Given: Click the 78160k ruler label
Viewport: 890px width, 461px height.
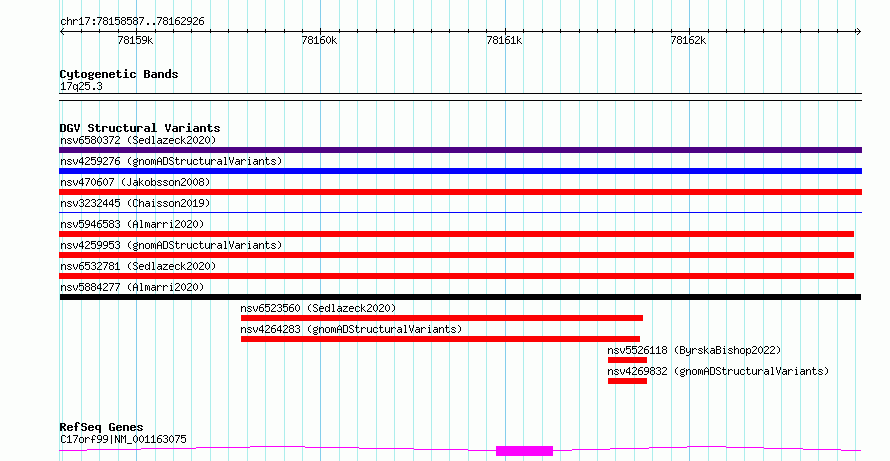Looking at the screenshot, I should click(x=319, y=40).
